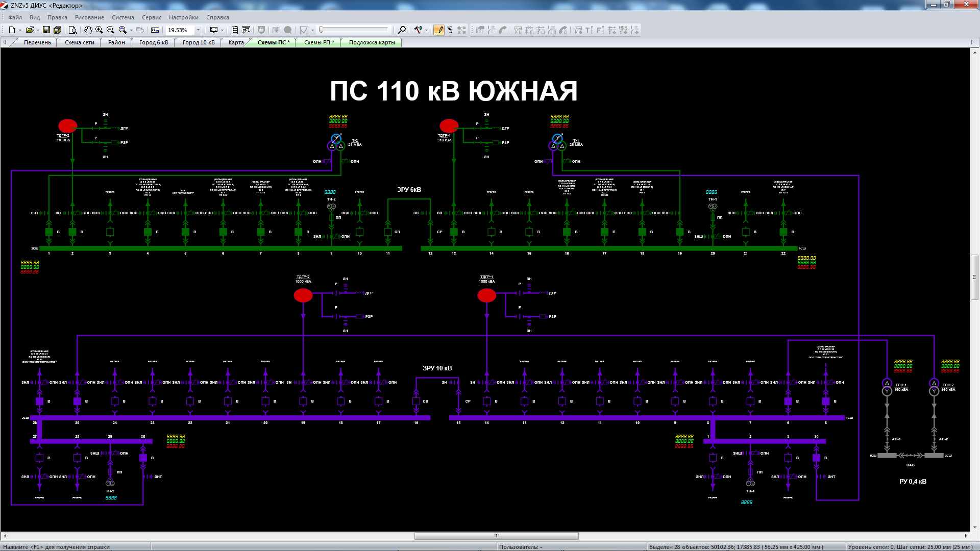Click the ЗРУ 10 кВ label
The width and height of the screenshot is (980, 551).
click(x=437, y=368)
